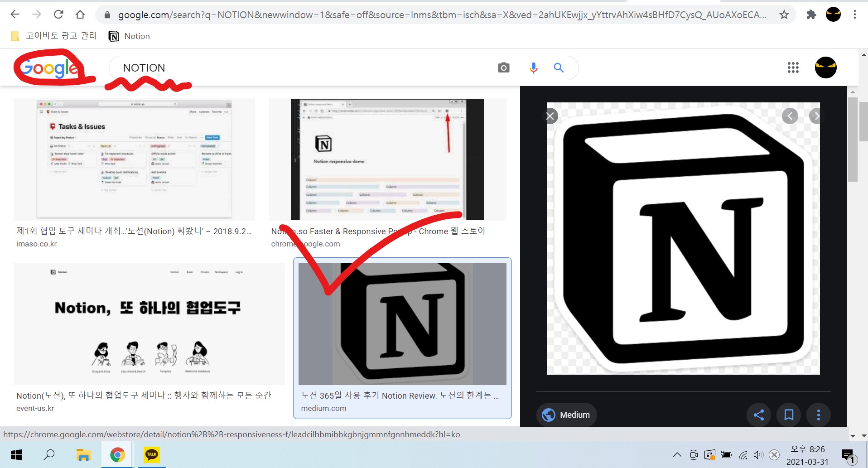The width and height of the screenshot is (868, 468).
Task: Start voice search with the microphone
Action: click(533, 68)
